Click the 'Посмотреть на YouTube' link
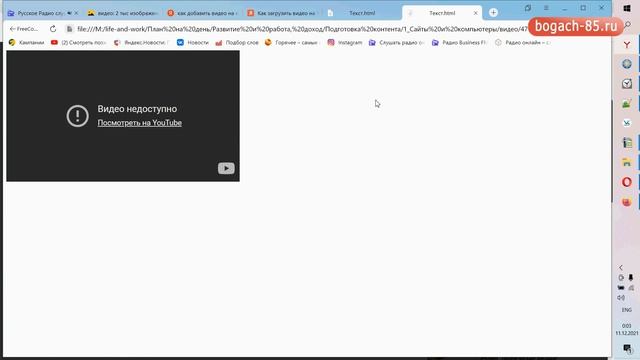 point(140,123)
